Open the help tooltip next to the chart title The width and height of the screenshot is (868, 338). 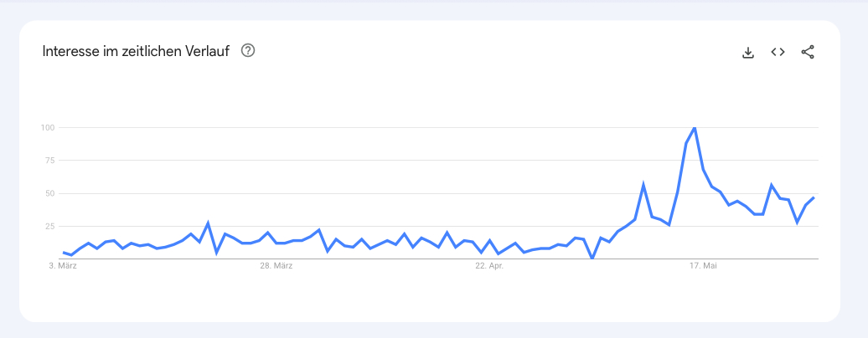pyautogui.click(x=248, y=51)
